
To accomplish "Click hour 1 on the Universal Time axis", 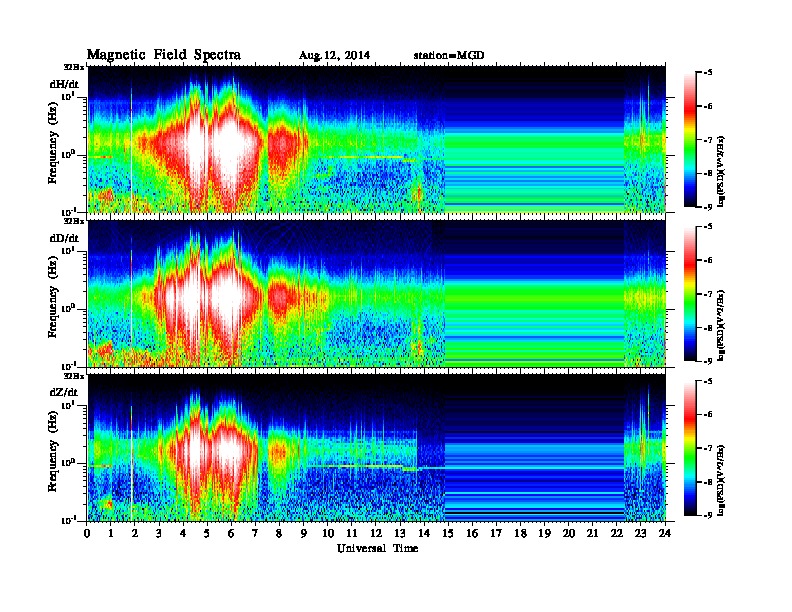I will [111, 533].
